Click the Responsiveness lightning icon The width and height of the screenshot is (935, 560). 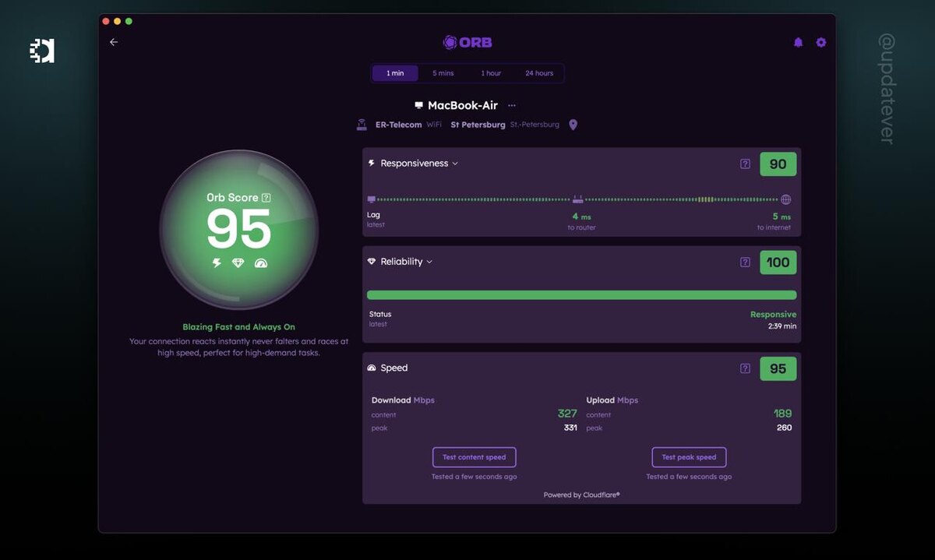(371, 164)
